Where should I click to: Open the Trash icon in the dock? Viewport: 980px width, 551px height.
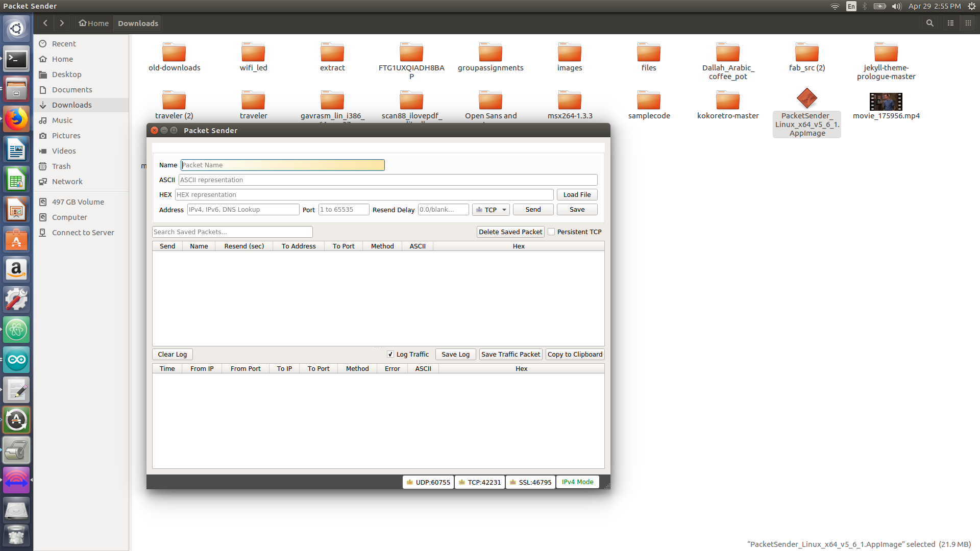(16, 536)
